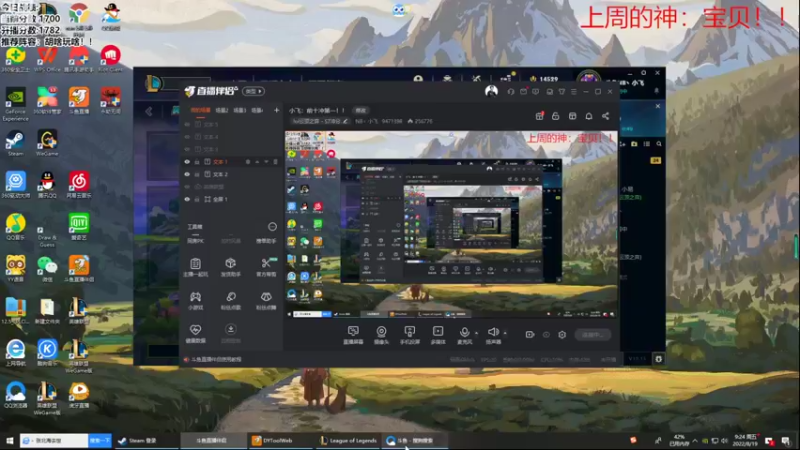Open the mail messages icon in title bar

tap(523, 92)
